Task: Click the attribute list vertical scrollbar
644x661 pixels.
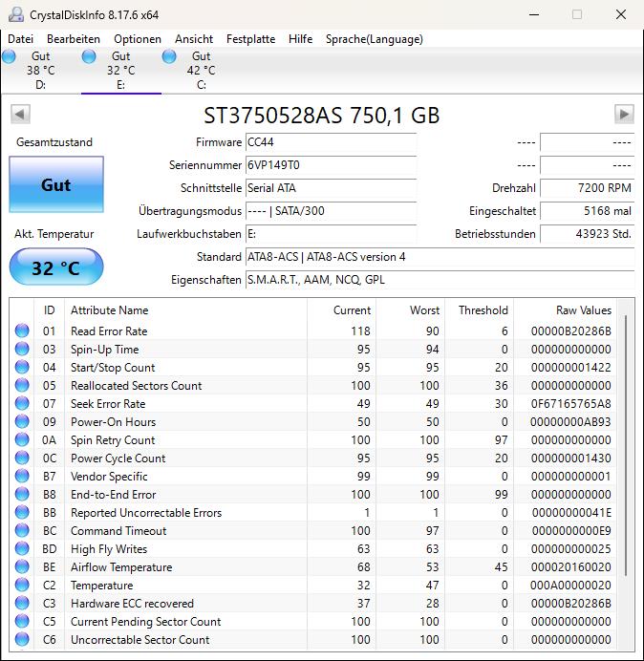Action: [626, 445]
